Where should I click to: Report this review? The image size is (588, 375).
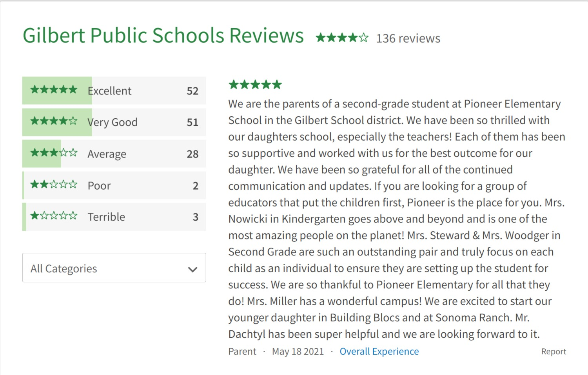pos(554,351)
